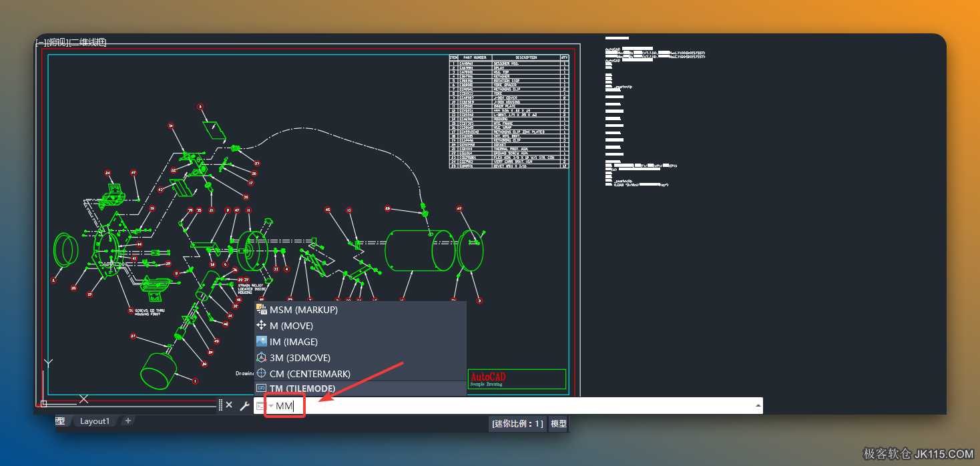Add a new layout with the plus tab

[x=128, y=421]
